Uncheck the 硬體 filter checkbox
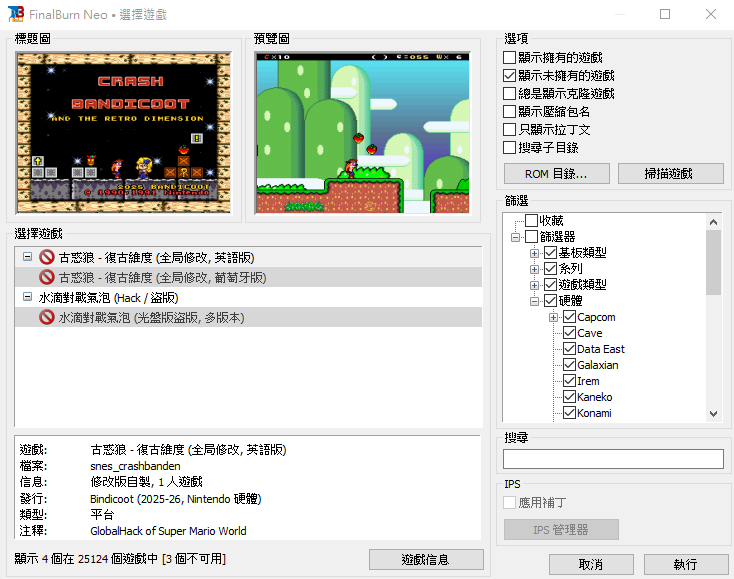The height and width of the screenshot is (579, 734). point(550,300)
